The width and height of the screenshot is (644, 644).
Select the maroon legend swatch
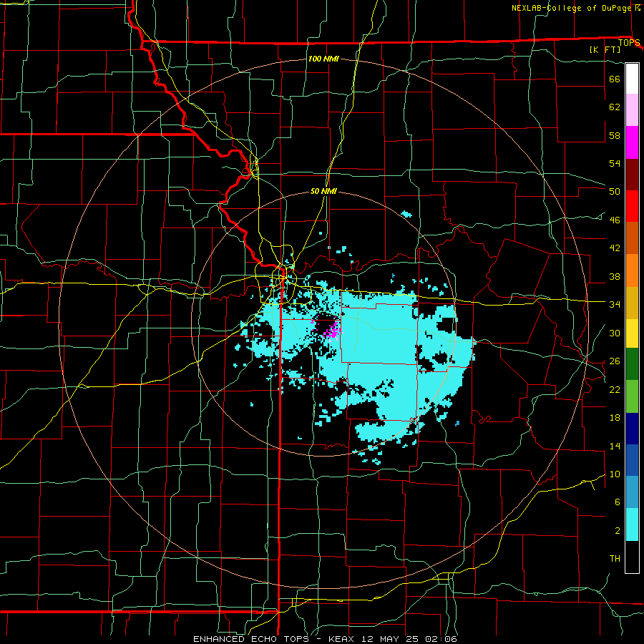point(632,174)
